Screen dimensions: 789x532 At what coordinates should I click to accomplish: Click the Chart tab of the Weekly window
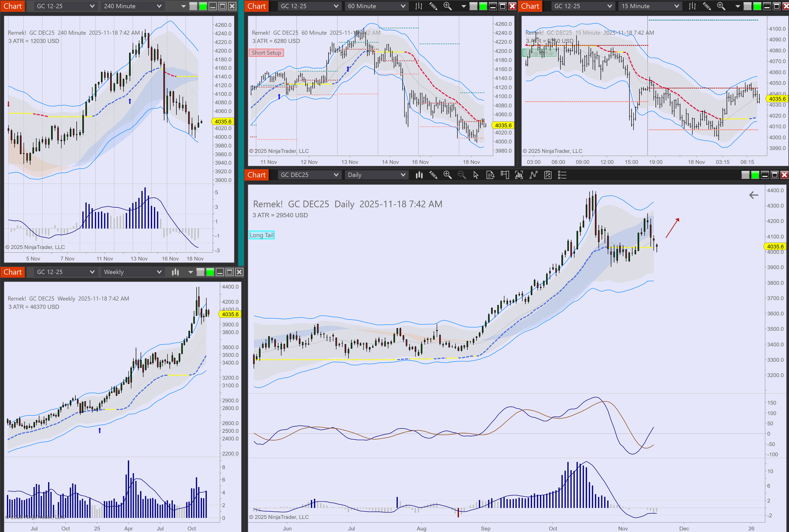(13, 272)
